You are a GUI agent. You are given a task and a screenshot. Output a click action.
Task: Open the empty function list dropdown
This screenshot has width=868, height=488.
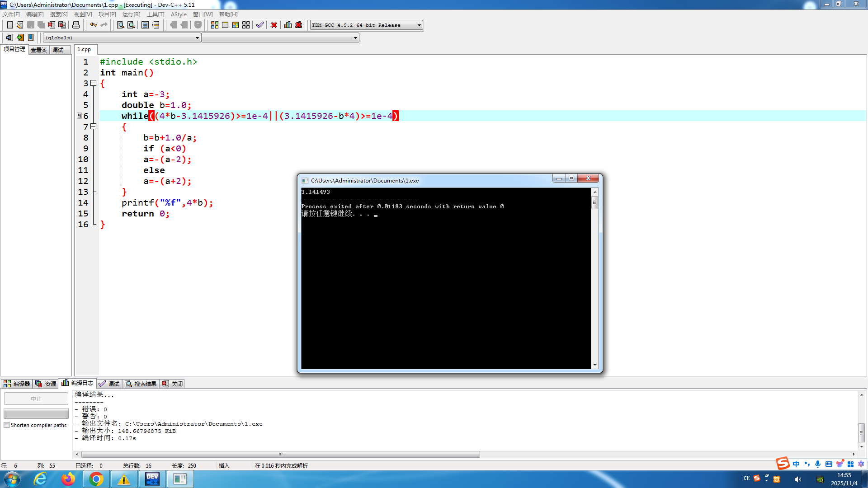coord(355,38)
